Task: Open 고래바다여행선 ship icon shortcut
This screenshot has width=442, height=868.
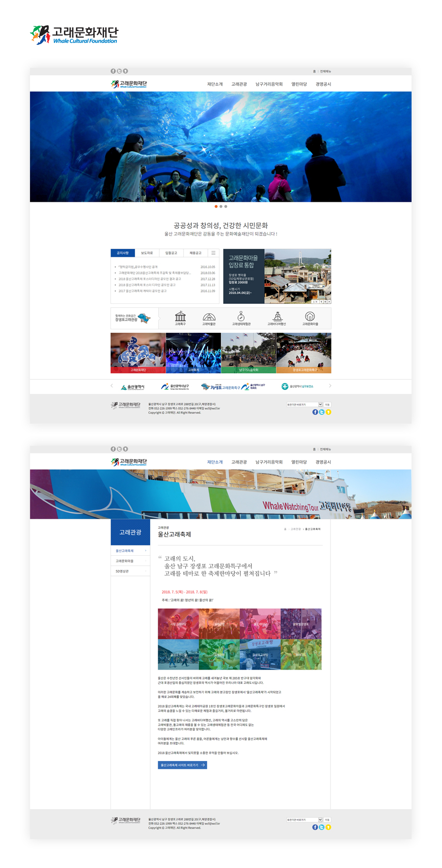Action: click(277, 318)
